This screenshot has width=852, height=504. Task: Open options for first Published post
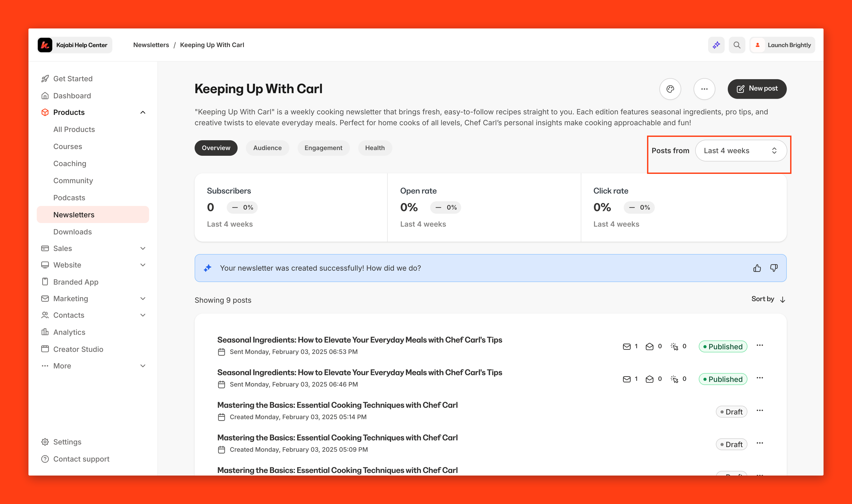[760, 345]
